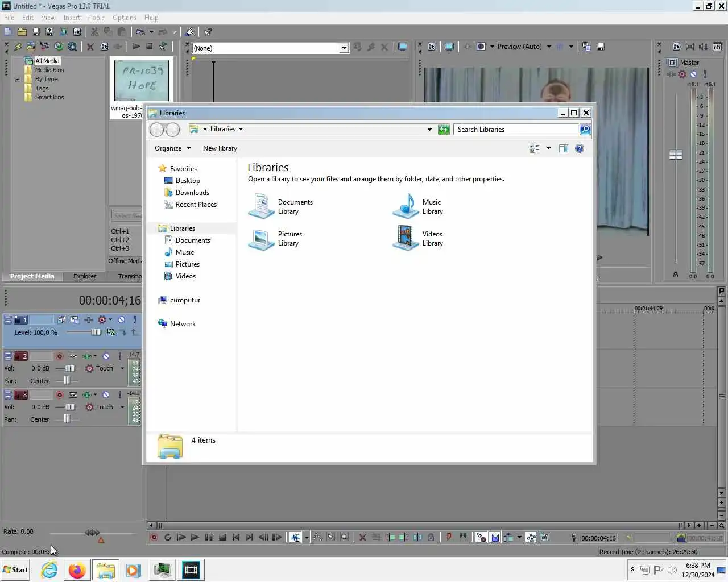Open Project Properties in main toolbar

point(77,32)
